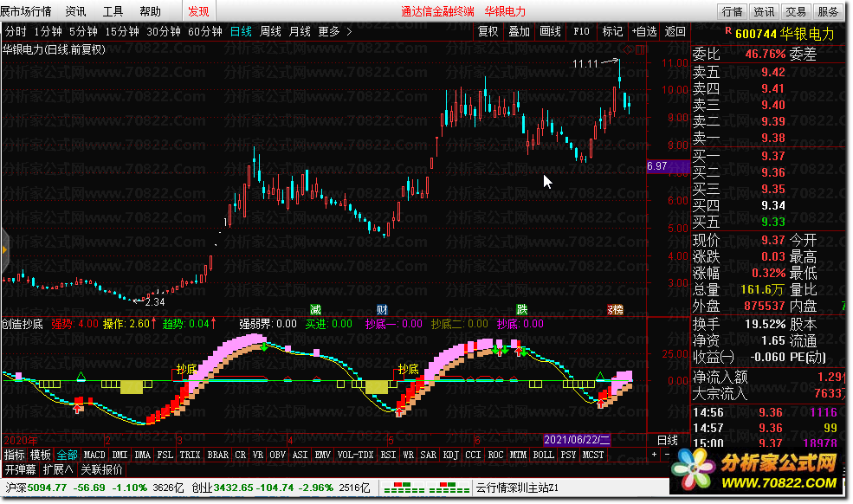Switch to 月线 monthly chart
Viewport: 853px width, 504px height.
point(300,31)
